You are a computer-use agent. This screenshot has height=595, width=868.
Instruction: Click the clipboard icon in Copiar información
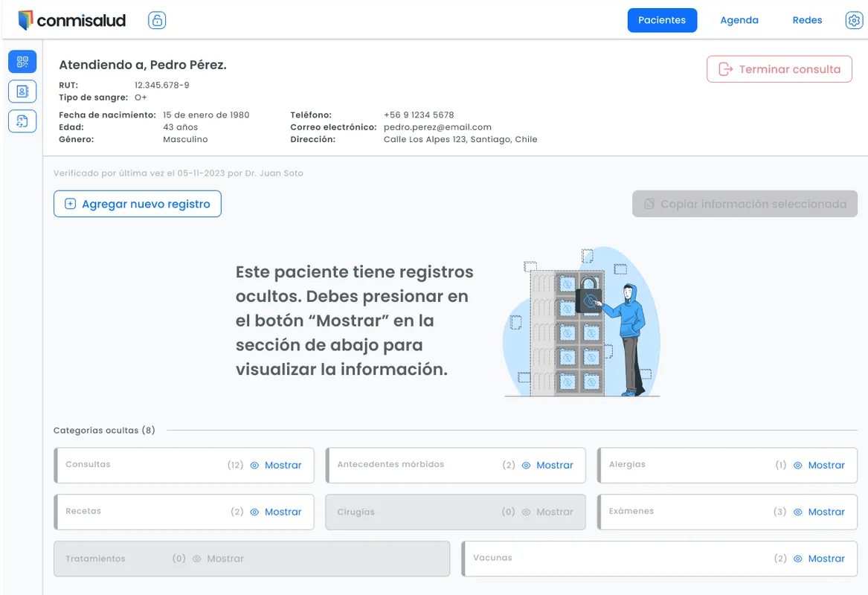(649, 204)
